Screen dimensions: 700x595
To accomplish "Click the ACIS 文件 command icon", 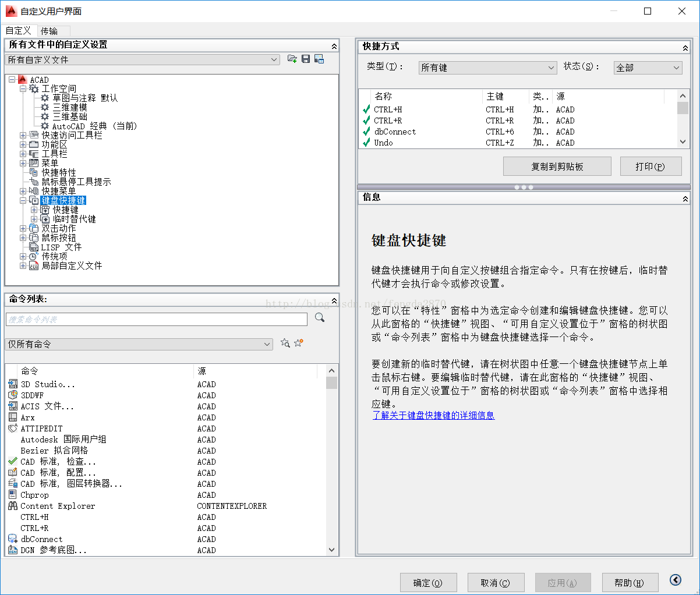I will pos(13,406).
